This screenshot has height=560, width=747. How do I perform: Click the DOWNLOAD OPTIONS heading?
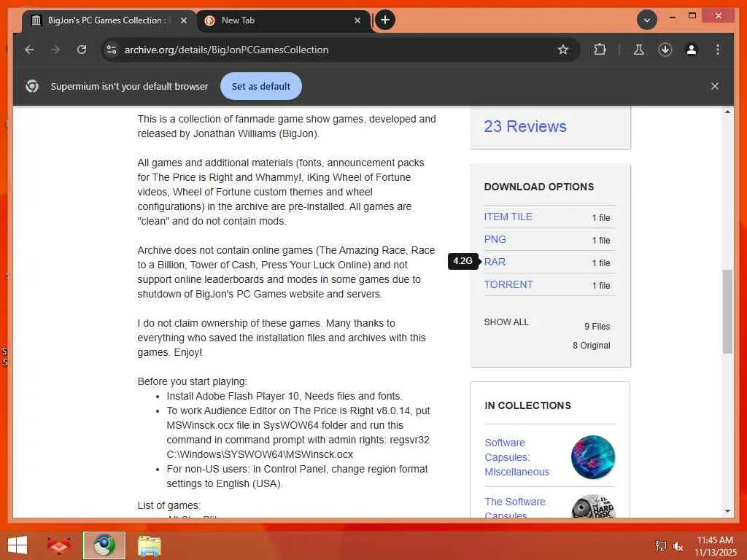click(539, 187)
